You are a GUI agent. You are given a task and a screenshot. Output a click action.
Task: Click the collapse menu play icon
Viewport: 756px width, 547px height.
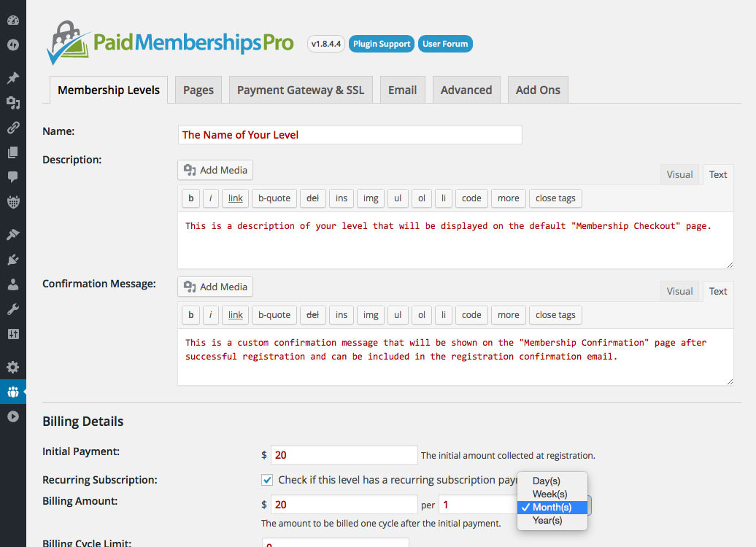click(x=13, y=416)
